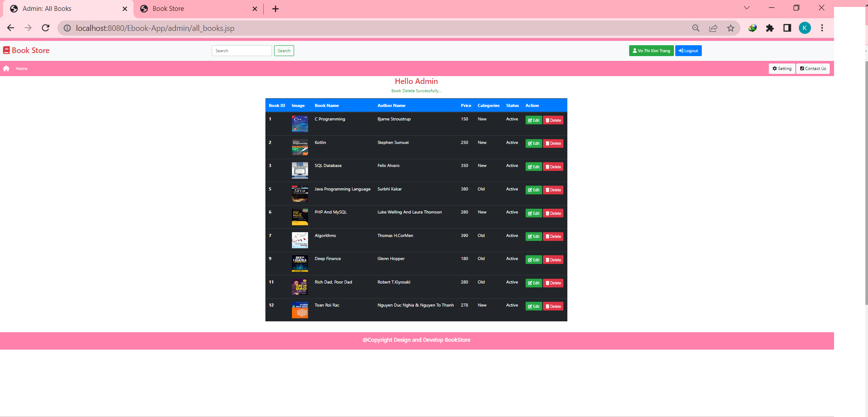Click the Price column header
868x417 pixels.
coord(466,106)
